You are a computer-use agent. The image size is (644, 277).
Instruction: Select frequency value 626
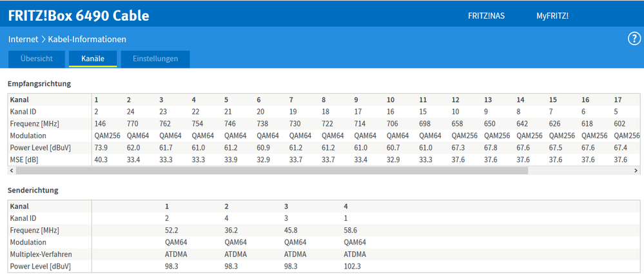(554, 123)
